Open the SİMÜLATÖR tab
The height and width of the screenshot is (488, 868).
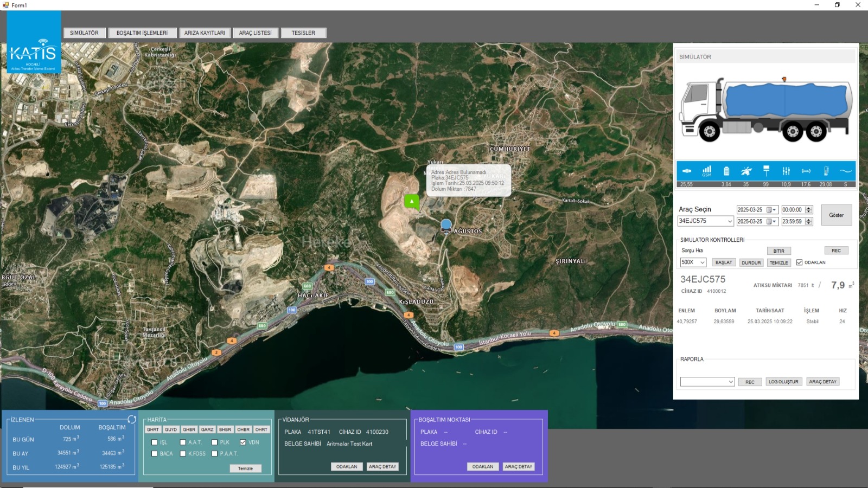click(x=84, y=33)
